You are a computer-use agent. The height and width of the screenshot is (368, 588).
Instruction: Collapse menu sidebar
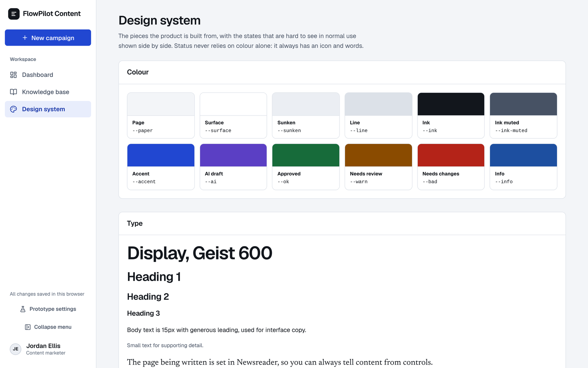pos(48,327)
